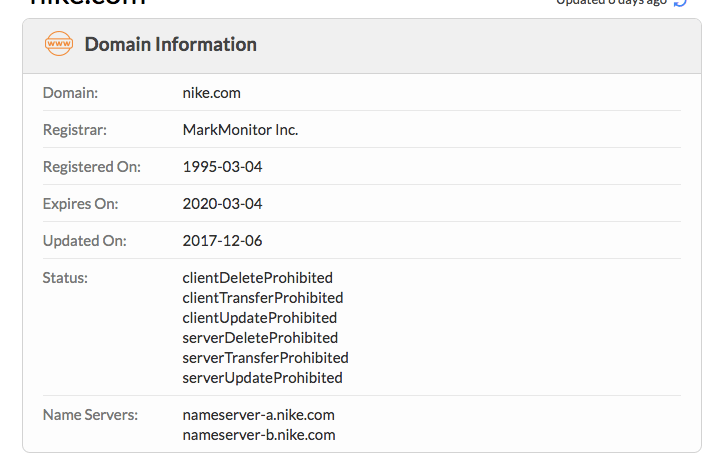Screen dimensions: 716x463
Task: Click the clientUpdateProhibited status
Action: (x=259, y=318)
